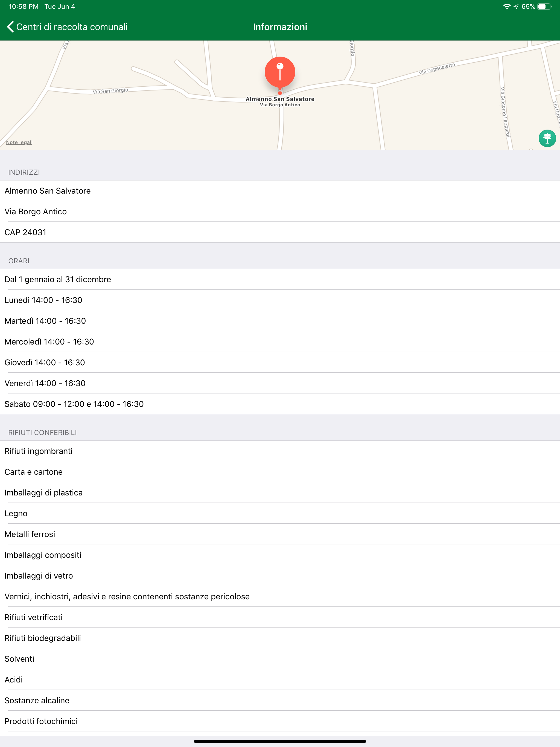Tap the Informazioni page title
Image resolution: width=560 pixels, height=747 pixels.
click(280, 27)
